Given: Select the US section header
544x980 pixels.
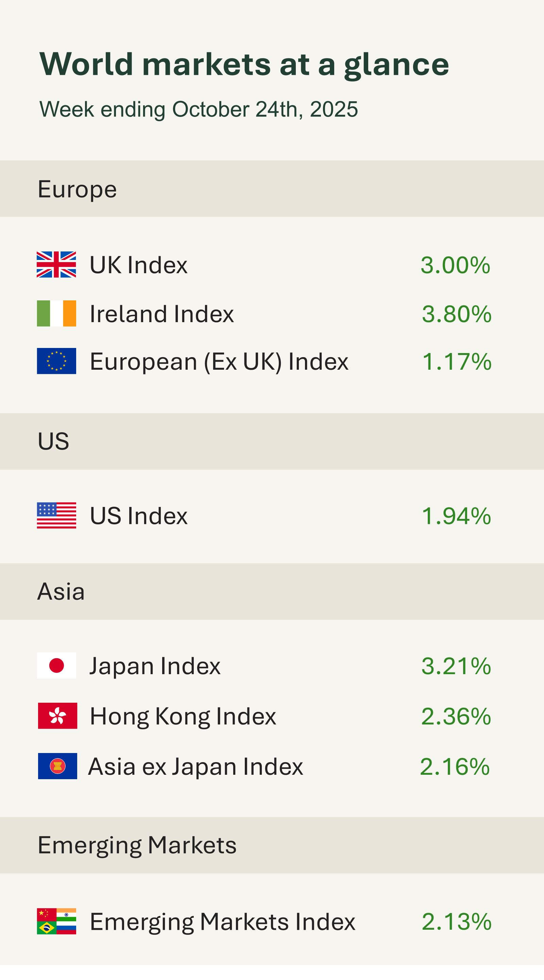Looking at the screenshot, I should click(53, 441).
